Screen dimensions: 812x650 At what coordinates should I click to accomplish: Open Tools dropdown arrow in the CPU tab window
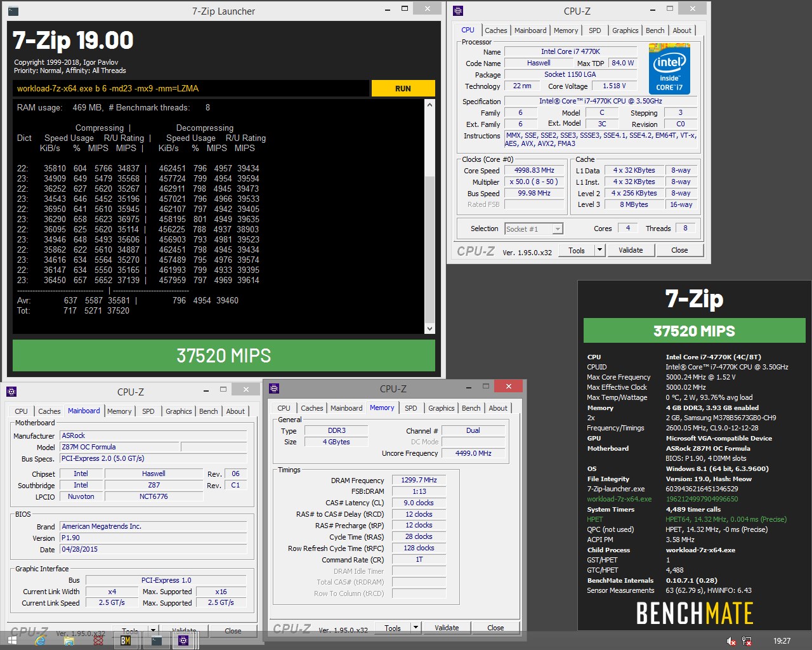[599, 250]
